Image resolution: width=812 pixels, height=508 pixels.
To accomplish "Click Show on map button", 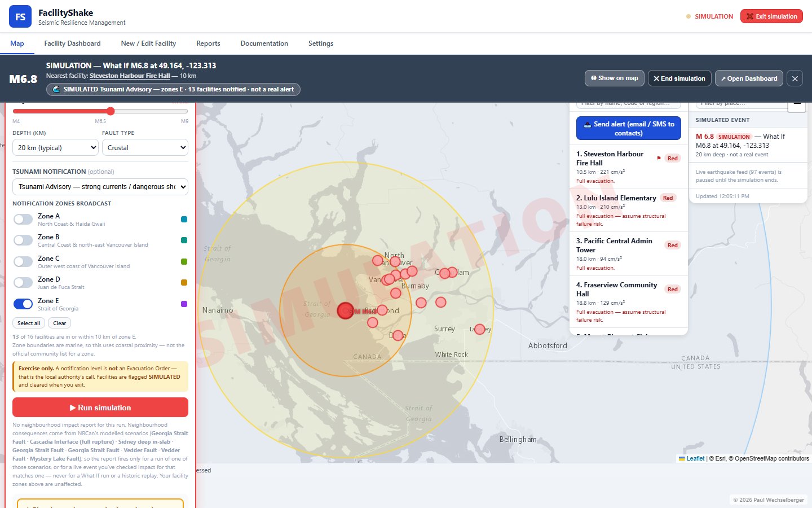I will [x=614, y=78].
